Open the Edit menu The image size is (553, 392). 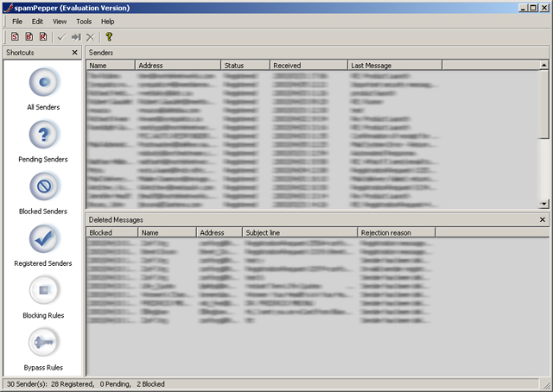37,22
